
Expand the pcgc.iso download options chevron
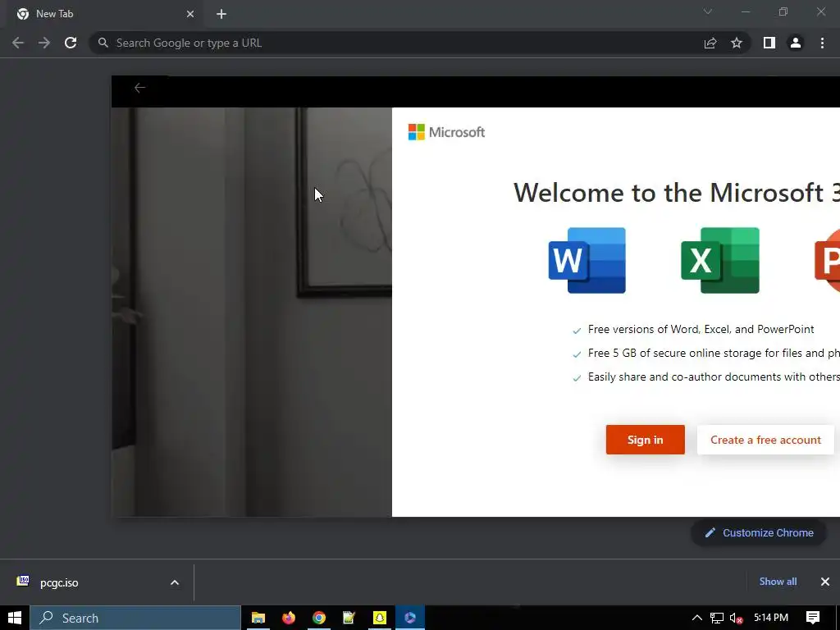coord(175,582)
